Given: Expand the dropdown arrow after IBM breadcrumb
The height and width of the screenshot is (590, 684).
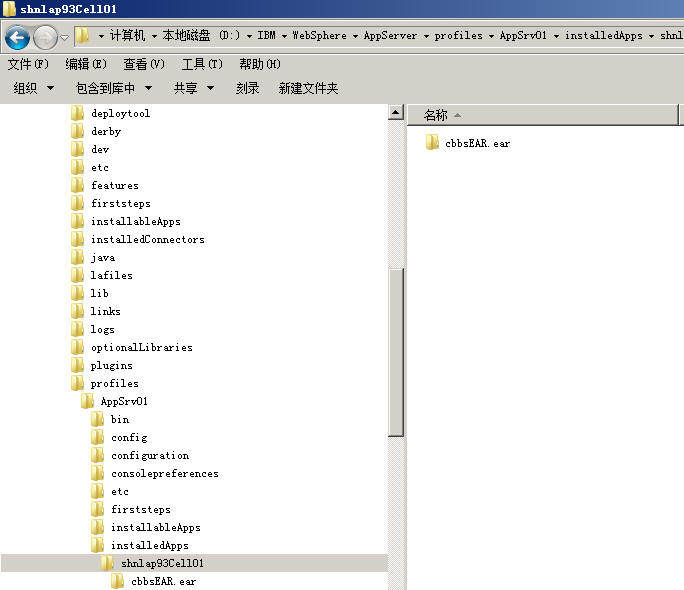Looking at the screenshot, I should coord(284,36).
